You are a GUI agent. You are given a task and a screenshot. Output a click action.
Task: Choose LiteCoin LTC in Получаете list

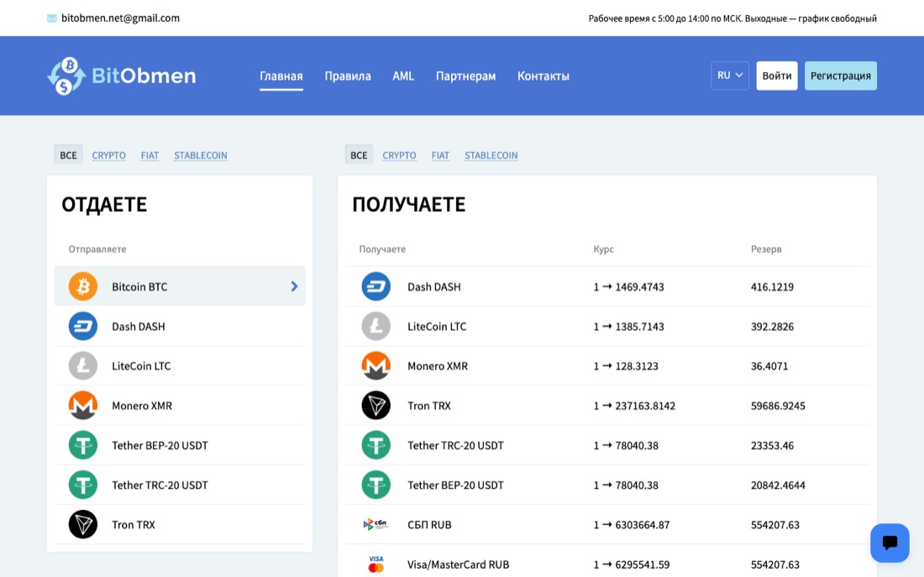click(x=607, y=326)
